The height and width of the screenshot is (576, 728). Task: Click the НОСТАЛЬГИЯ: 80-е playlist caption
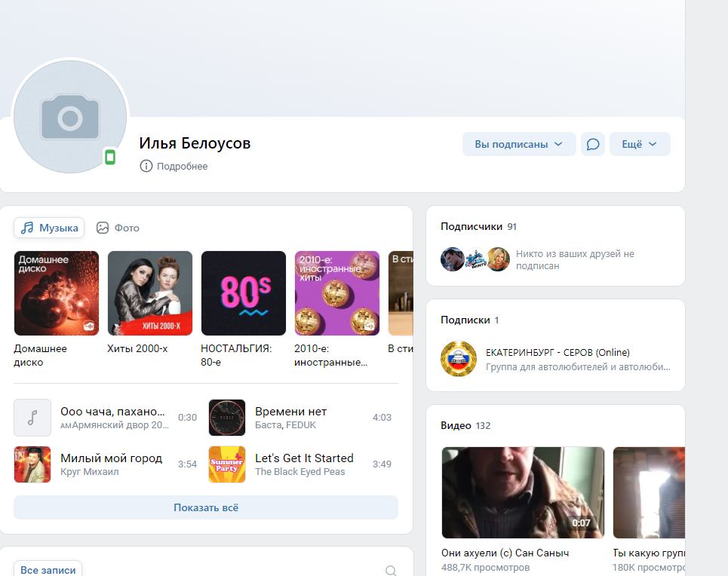point(236,356)
